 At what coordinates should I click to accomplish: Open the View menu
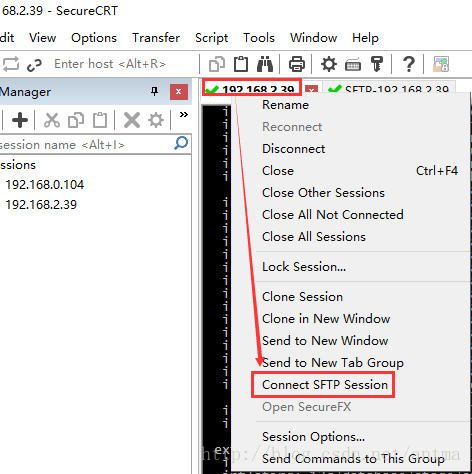coord(42,38)
